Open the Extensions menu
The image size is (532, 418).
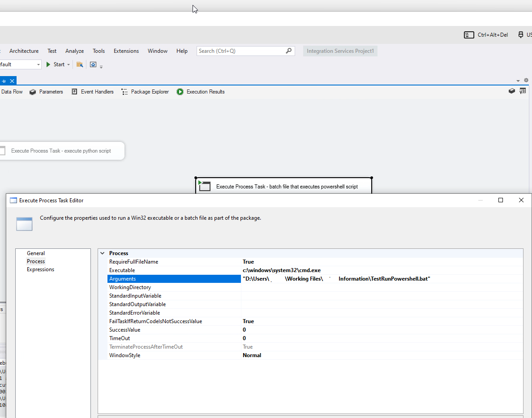tap(126, 51)
